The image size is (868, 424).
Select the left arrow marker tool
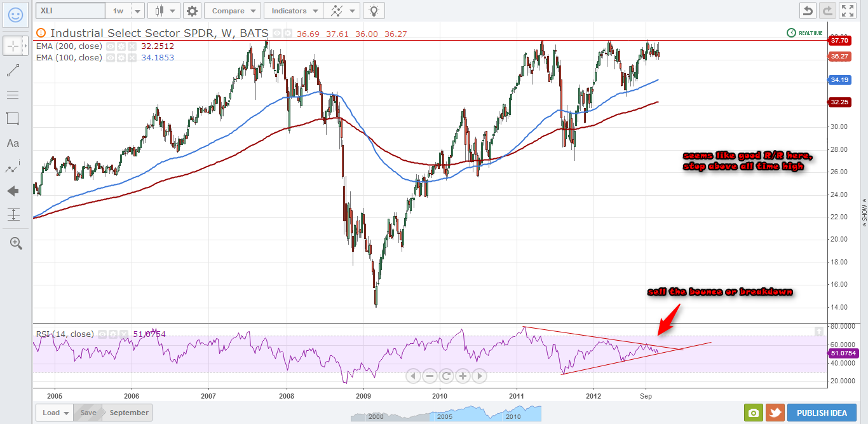click(x=13, y=191)
